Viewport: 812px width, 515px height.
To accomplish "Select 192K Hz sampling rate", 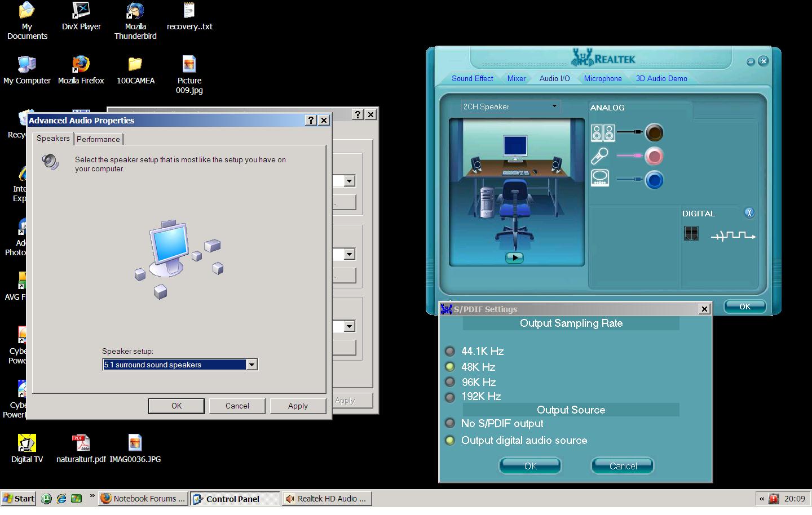I will tap(450, 397).
